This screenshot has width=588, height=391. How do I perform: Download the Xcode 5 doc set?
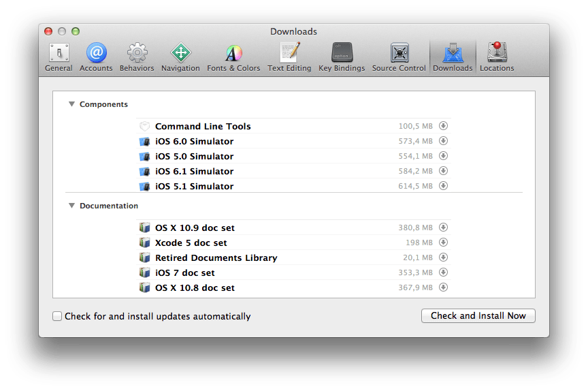[x=443, y=243]
